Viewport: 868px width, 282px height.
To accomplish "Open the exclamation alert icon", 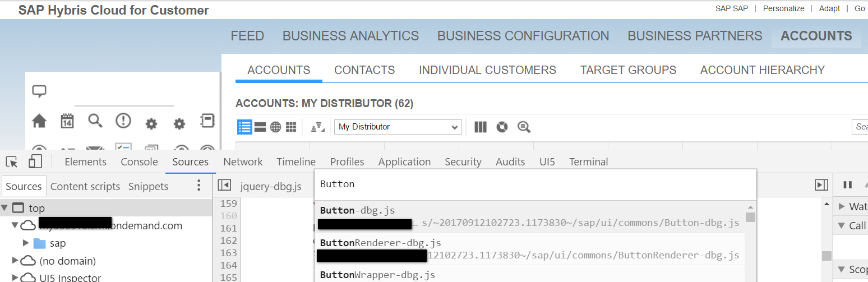I will (x=123, y=121).
